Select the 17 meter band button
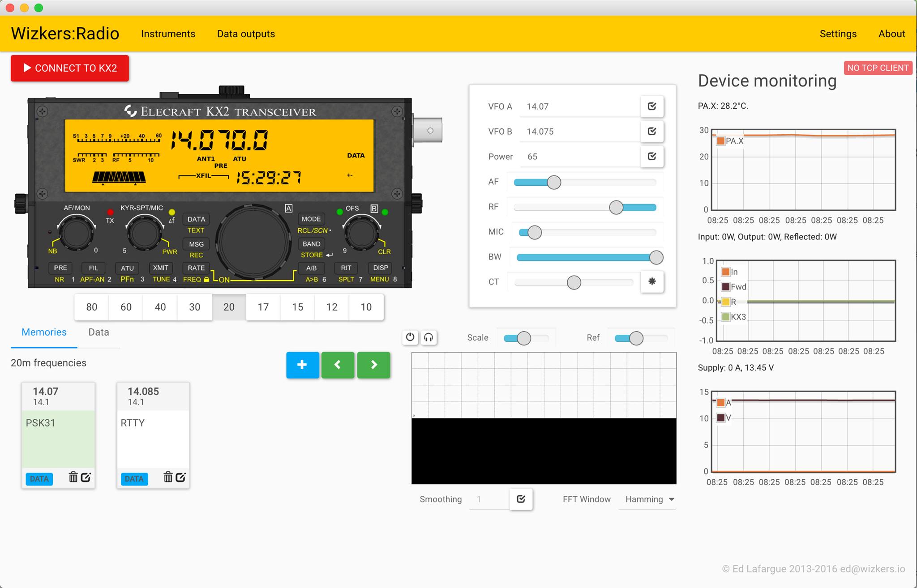The height and width of the screenshot is (588, 917). (x=263, y=307)
